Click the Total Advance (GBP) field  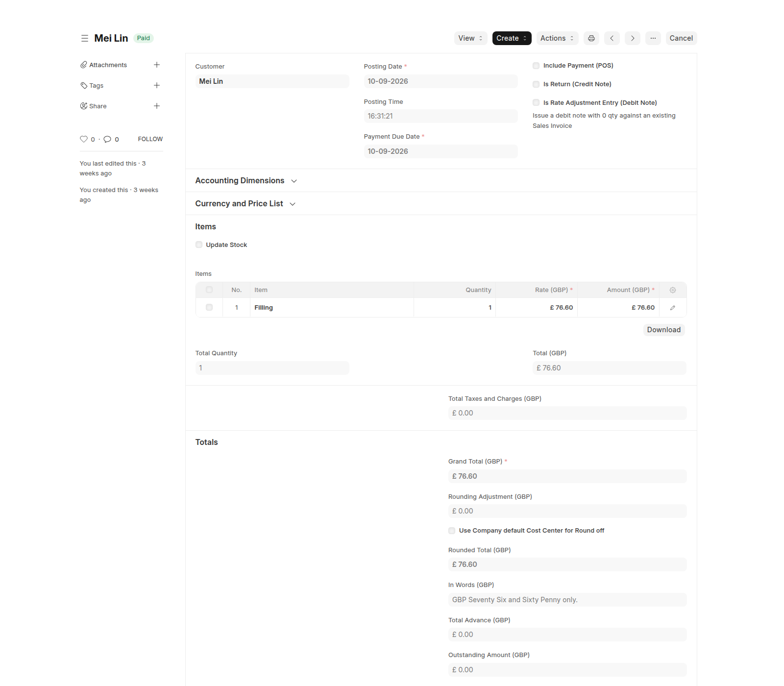[567, 635]
